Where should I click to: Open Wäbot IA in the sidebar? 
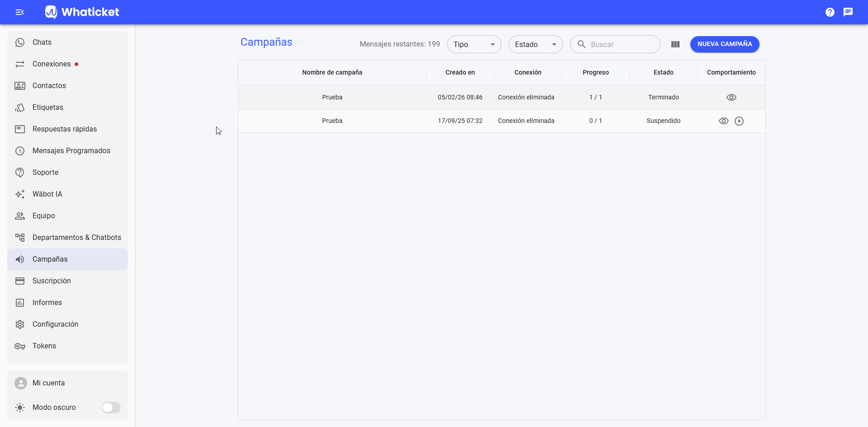(68, 194)
